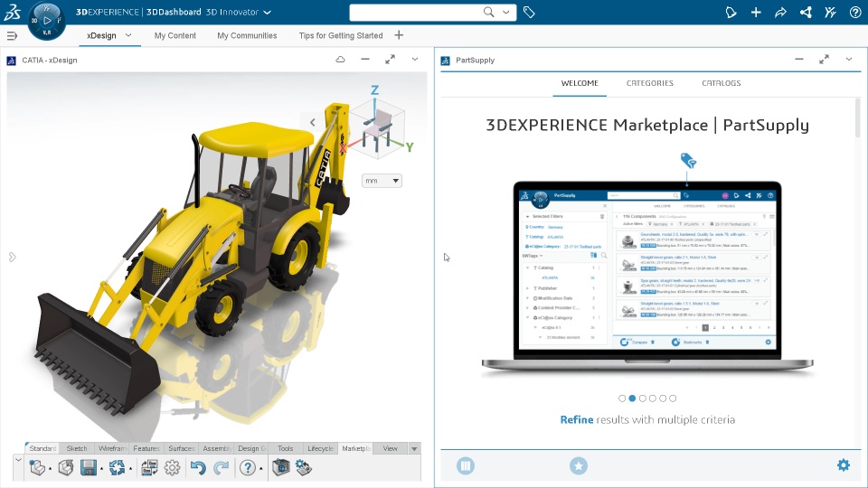Image resolution: width=868 pixels, height=488 pixels.
Task: Select the Sketch action bar tab
Action: point(76,449)
